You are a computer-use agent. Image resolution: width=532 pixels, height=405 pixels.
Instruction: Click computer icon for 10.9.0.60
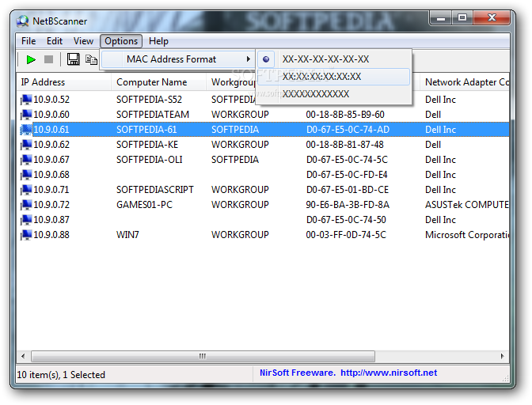click(x=26, y=115)
